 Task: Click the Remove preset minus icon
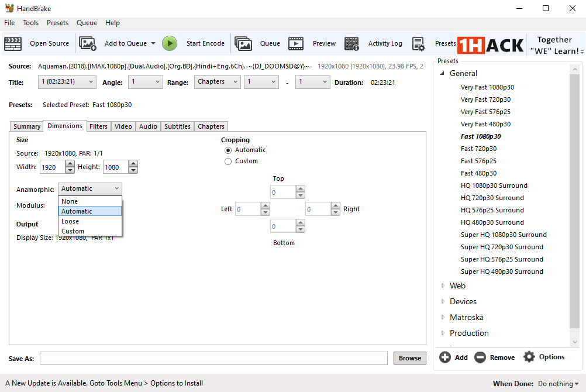[x=480, y=357]
